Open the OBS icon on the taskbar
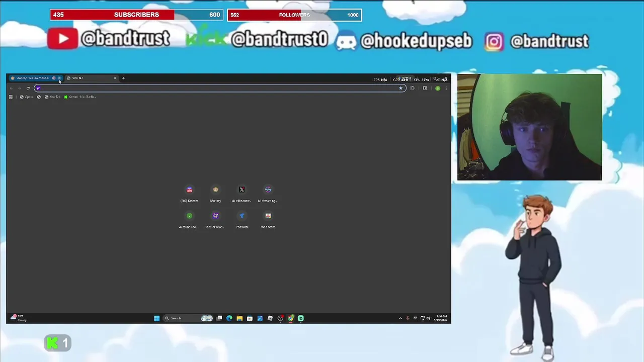 pyautogui.click(x=280, y=318)
